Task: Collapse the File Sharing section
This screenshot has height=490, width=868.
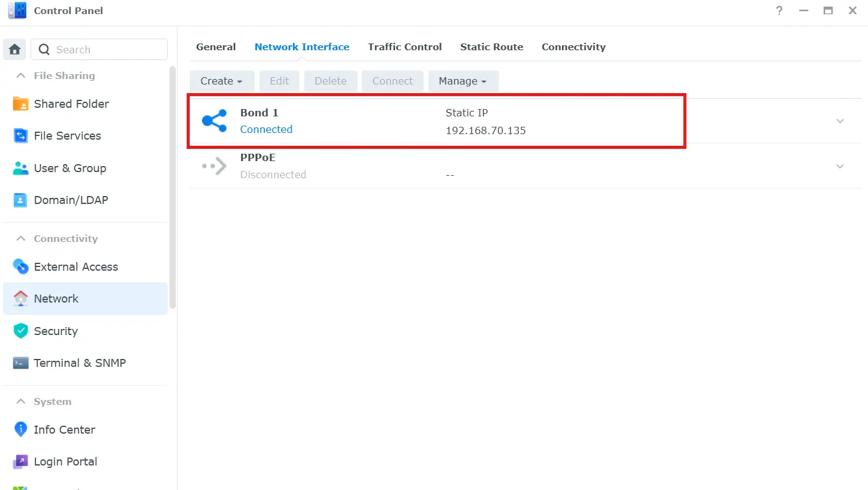Action: tap(21, 76)
